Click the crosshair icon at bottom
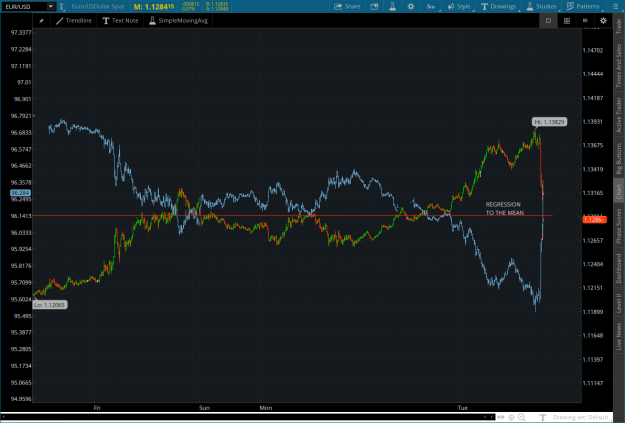Image resolution: width=625 pixels, height=423 pixels. point(511,417)
